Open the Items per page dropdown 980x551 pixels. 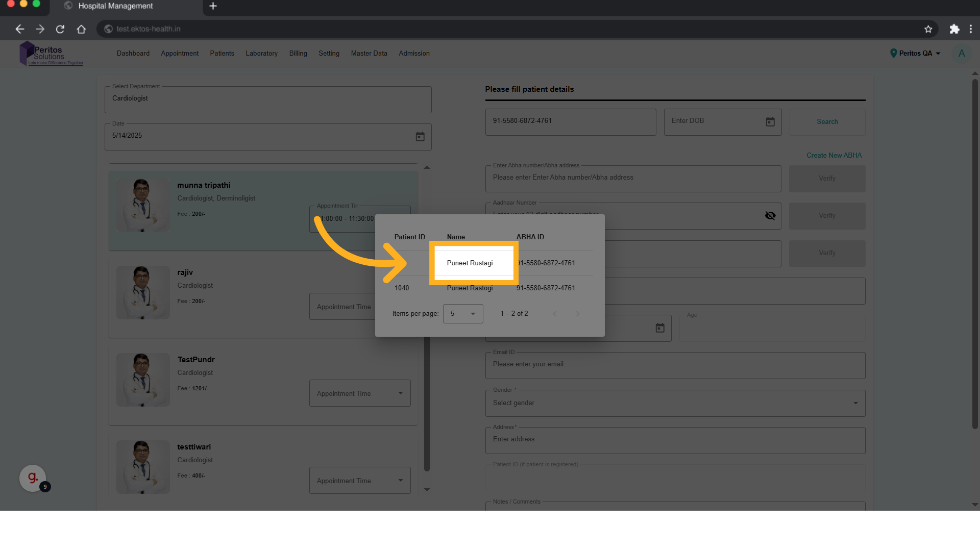(x=462, y=314)
